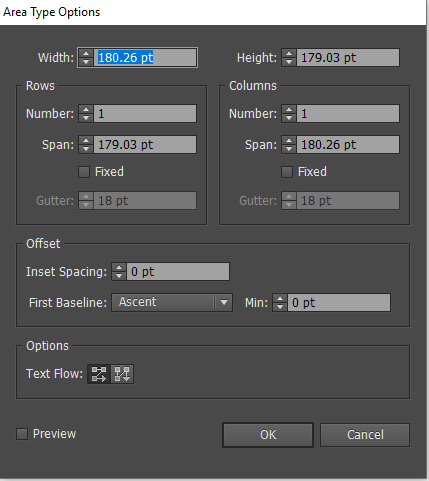Decrease Columns Number with down arrow
429x481 pixels.
click(289, 118)
